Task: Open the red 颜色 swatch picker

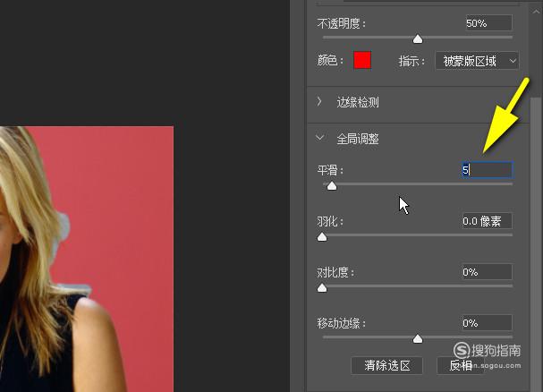Action: [x=362, y=60]
